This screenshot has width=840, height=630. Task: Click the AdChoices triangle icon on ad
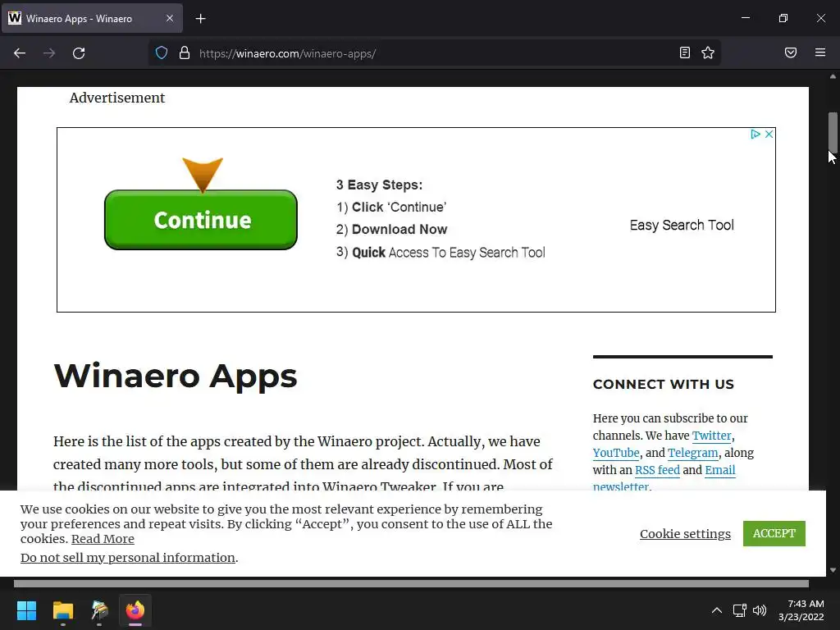[755, 134]
